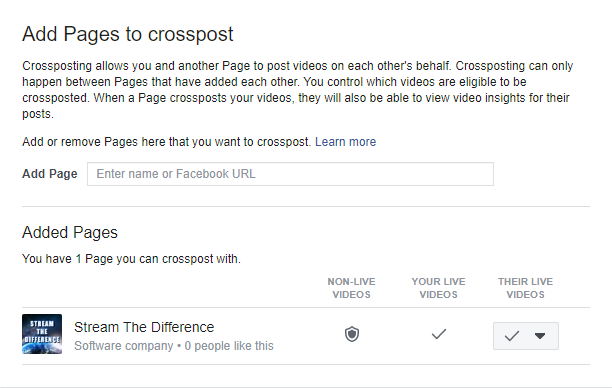Click the 0 people like this text
This screenshot has height=388, width=612.
[229, 346]
